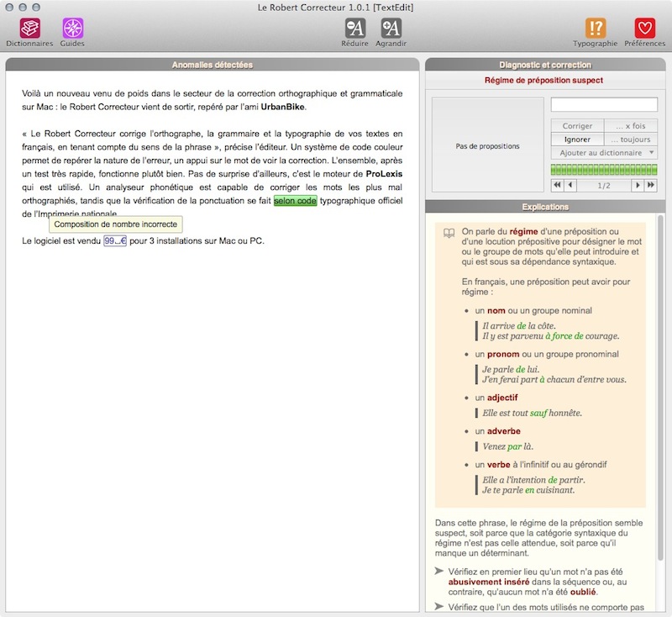The height and width of the screenshot is (617, 672).
Task: Click the example 'Venez par là.'
Action: (x=508, y=446)
